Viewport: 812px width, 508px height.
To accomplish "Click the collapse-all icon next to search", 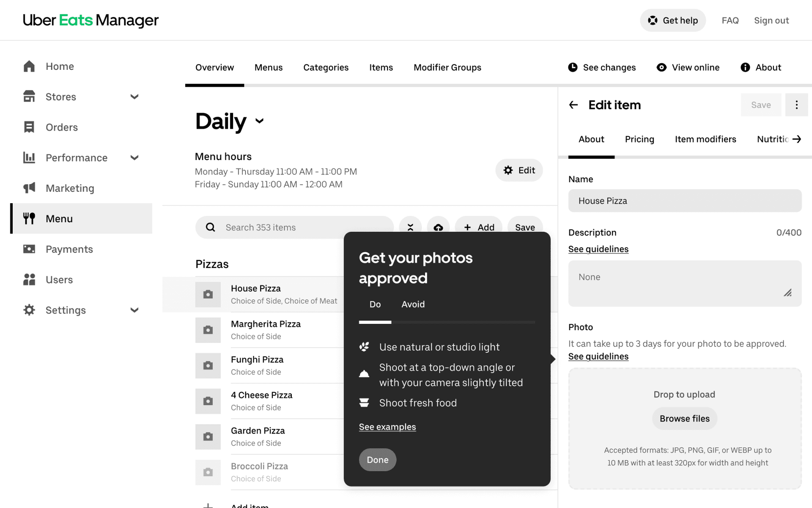I will coord(410,226).
